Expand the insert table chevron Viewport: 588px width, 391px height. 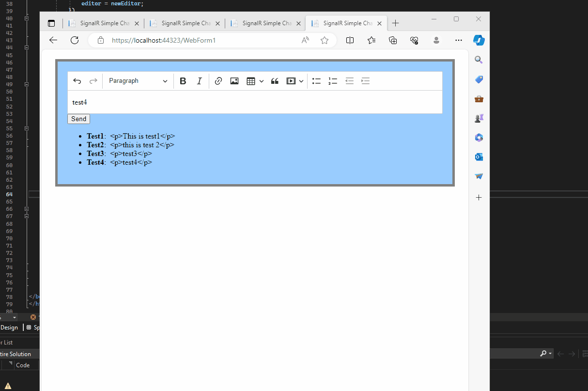pos(262,81)
